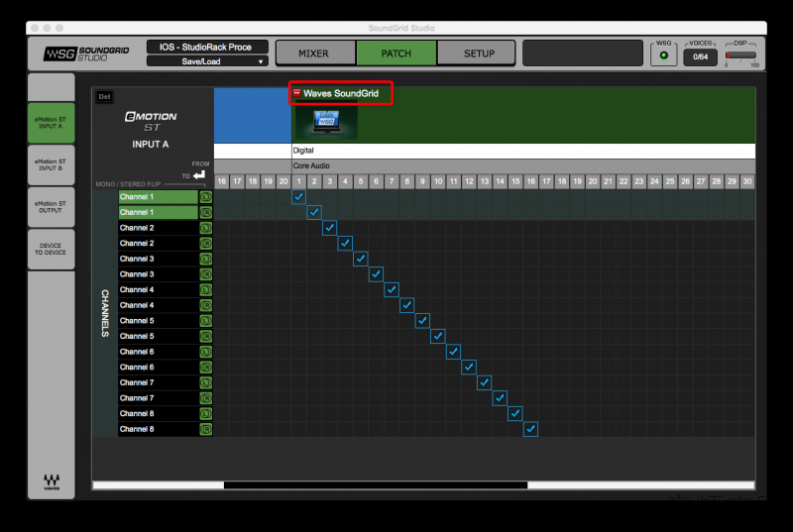Uncheck the first Channel 5 row's patch to input 9

point(422,321)
